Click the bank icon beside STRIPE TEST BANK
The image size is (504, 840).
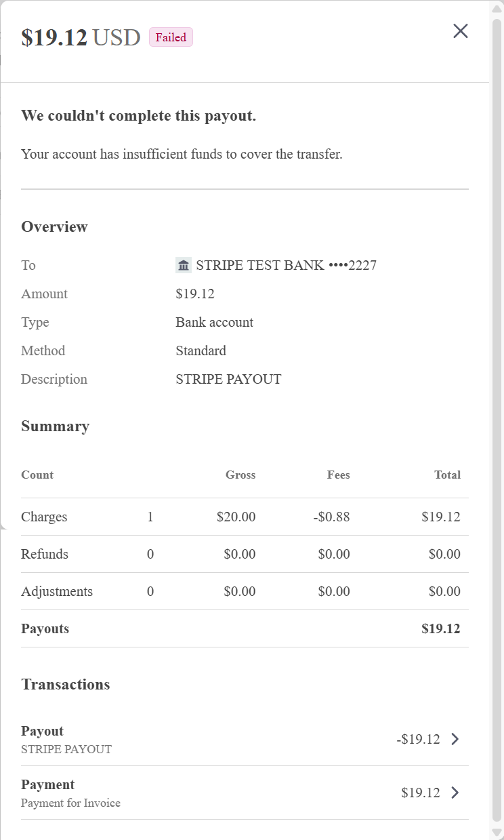tap(184, 265)
